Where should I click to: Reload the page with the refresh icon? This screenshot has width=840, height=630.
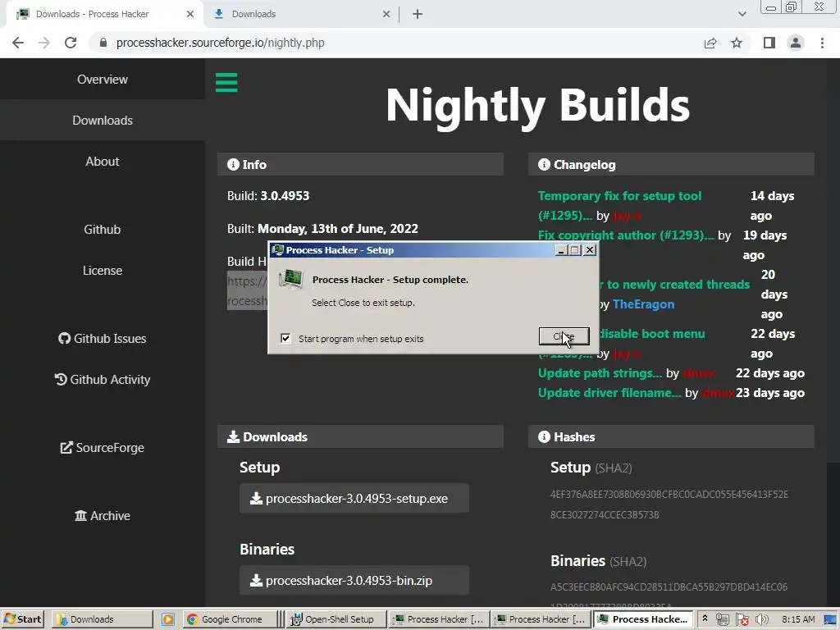coord(71,43)
